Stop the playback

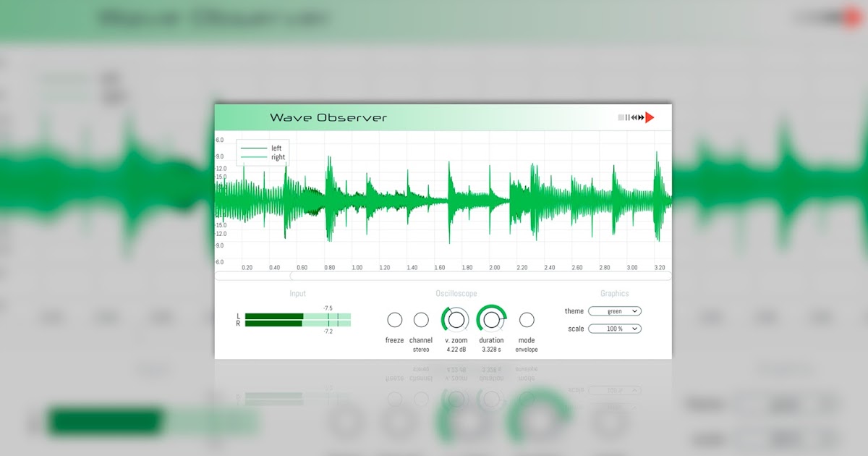click(x=621, y=117)
